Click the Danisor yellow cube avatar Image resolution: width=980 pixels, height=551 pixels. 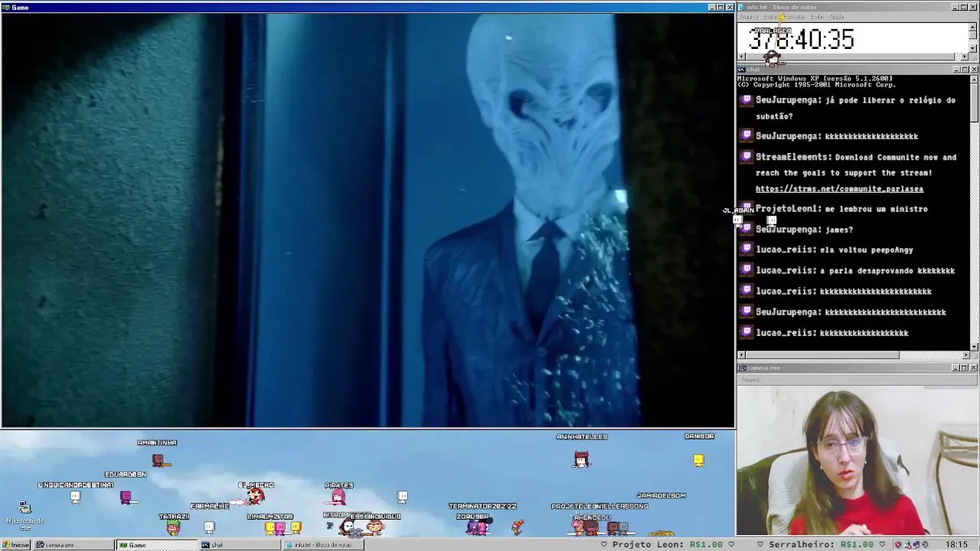698,460
